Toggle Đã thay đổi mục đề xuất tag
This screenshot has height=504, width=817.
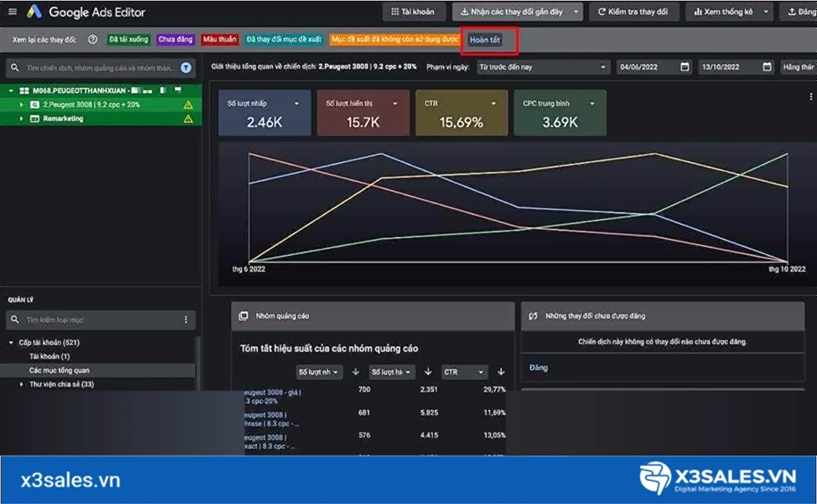point(284,39)
